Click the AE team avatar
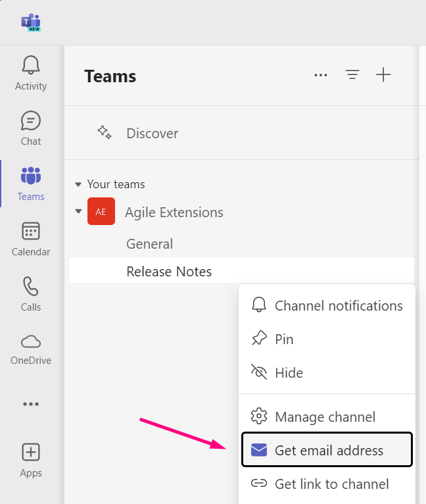 pyautogui.click(x=101, y=211)
